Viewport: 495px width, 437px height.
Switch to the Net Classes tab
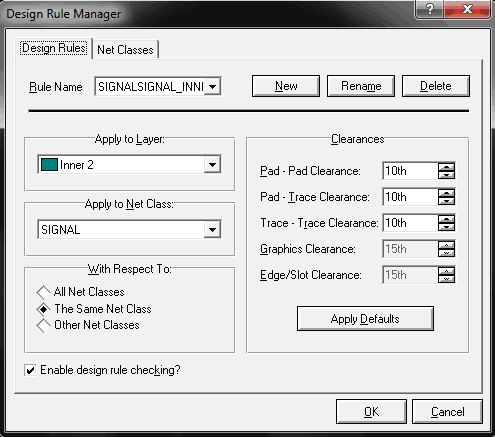(x=125, y=50)
